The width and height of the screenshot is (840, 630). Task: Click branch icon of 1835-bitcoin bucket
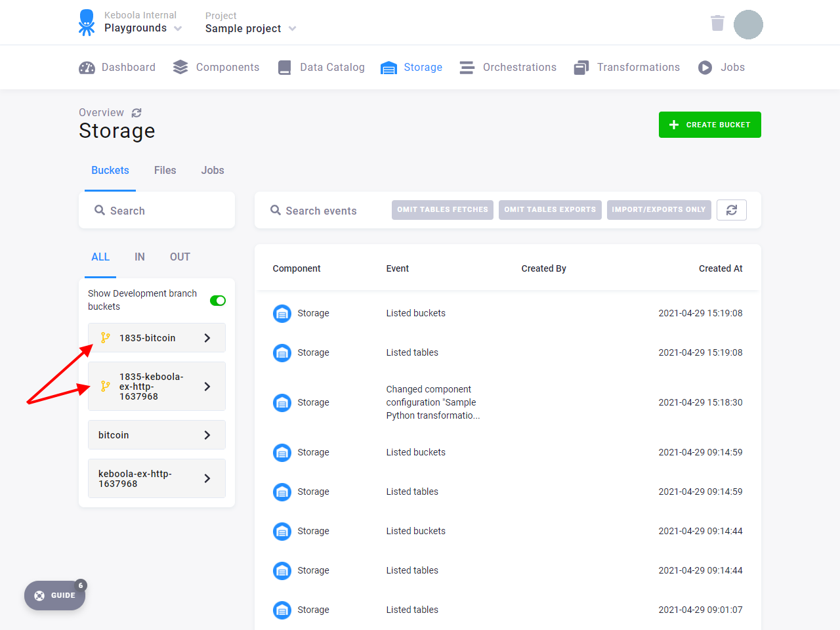105,337
